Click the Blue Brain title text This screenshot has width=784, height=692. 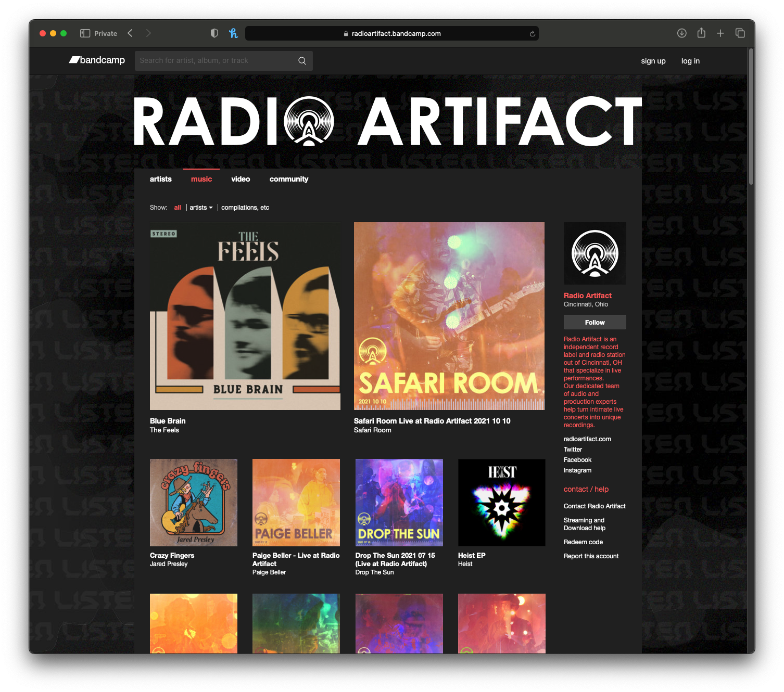point(168,421)
